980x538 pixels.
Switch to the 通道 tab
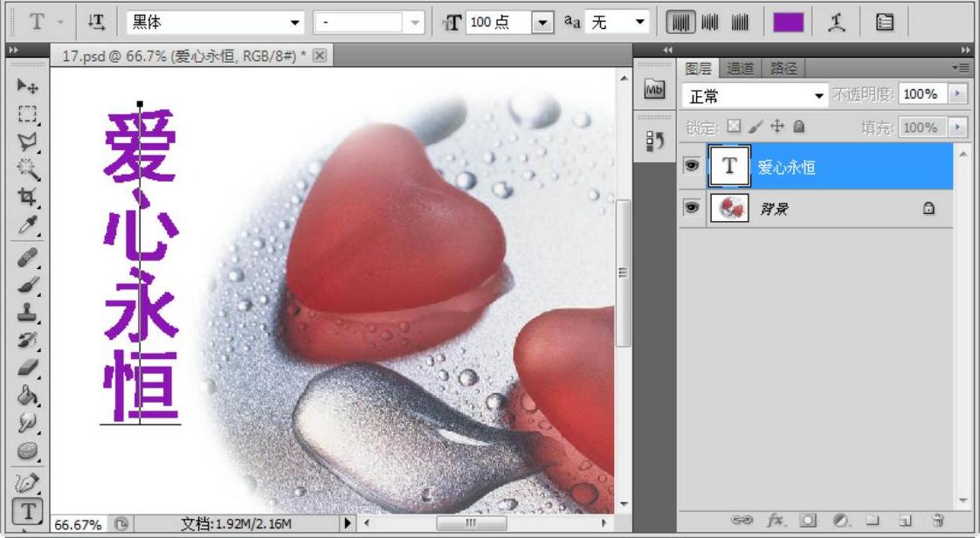[741, 68]
